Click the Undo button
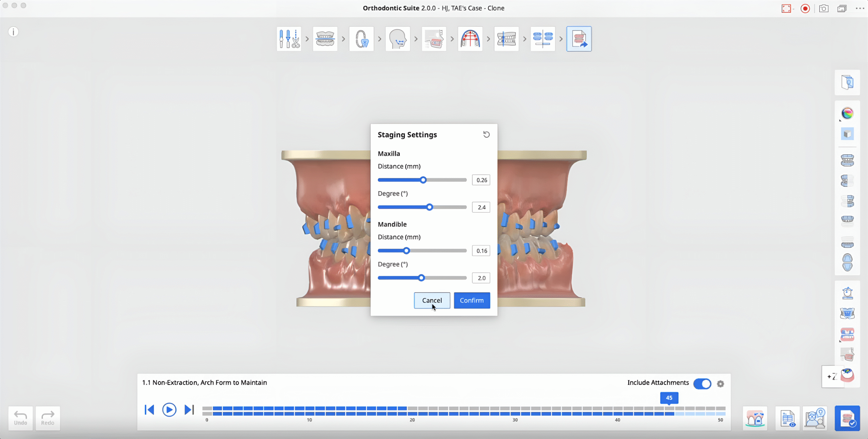 pyautogui.click(x=21, y=418)
